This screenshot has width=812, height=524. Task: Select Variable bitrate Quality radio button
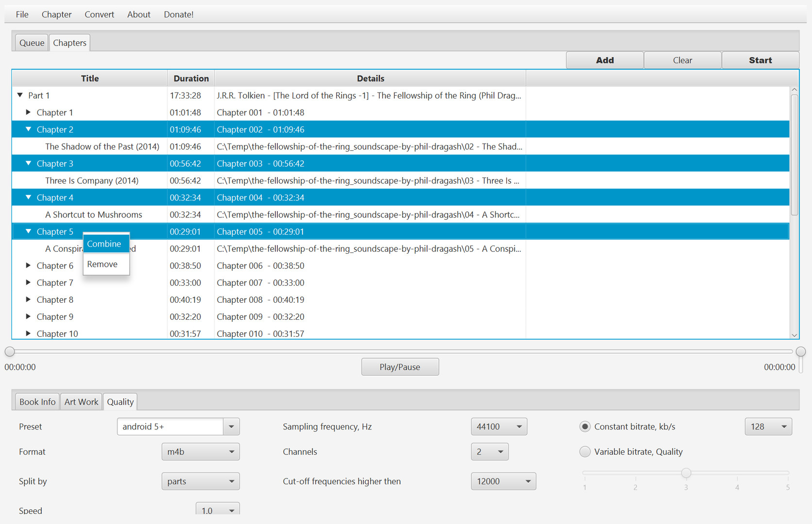pyautogui.click(x=585, y=452)
